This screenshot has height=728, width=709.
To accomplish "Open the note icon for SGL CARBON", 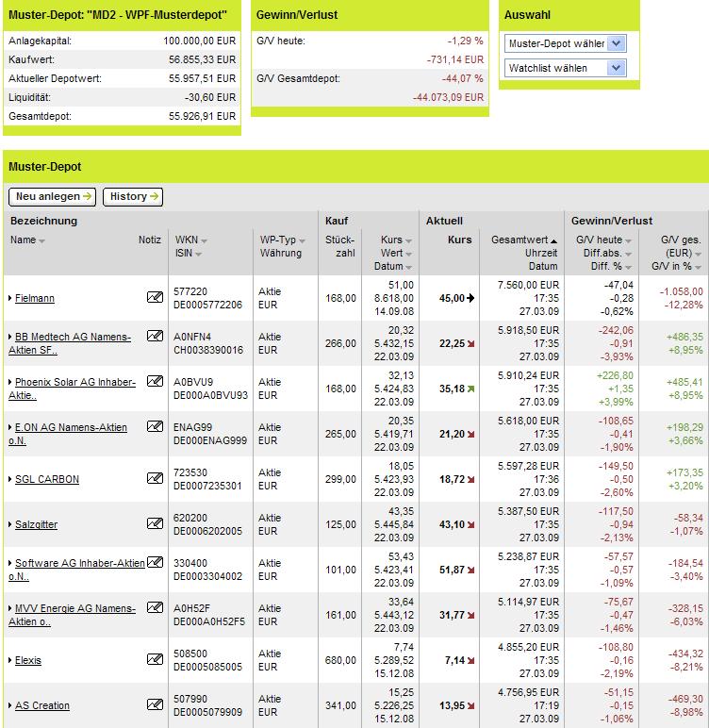I will coord(155,478).
